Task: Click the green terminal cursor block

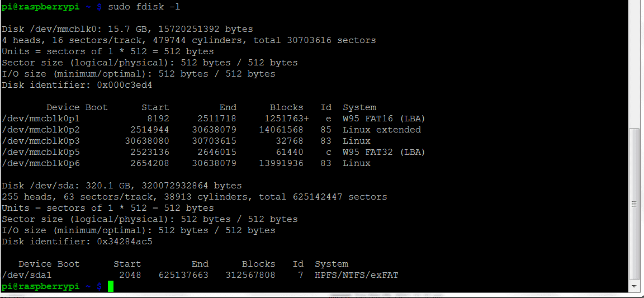Action: click(x=111, y=286)
